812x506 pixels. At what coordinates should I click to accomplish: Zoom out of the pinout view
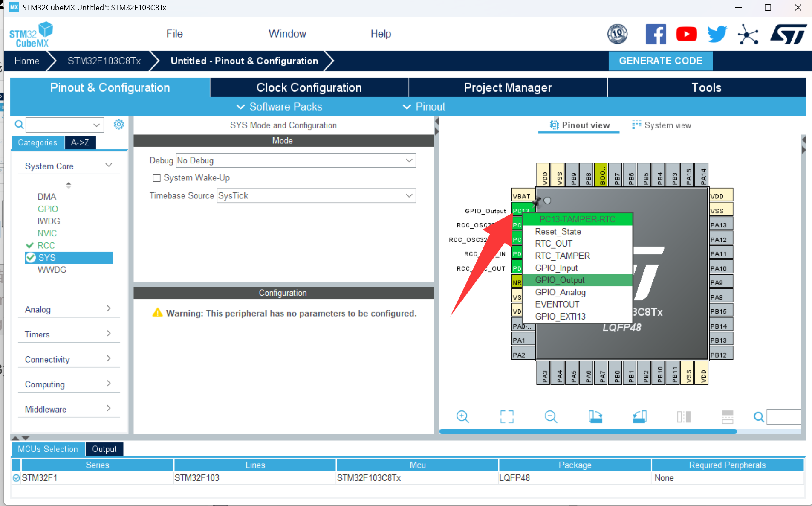(x=551, y=416)
